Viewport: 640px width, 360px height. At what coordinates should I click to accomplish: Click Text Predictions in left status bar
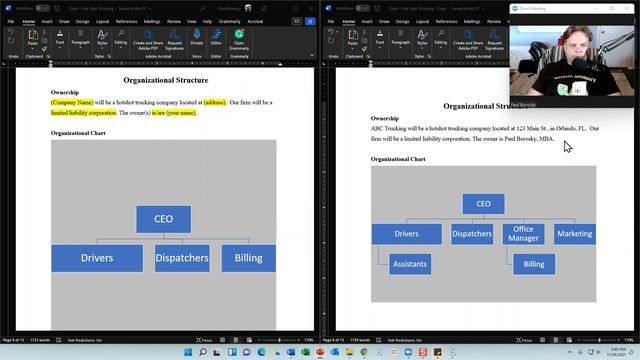84,340
